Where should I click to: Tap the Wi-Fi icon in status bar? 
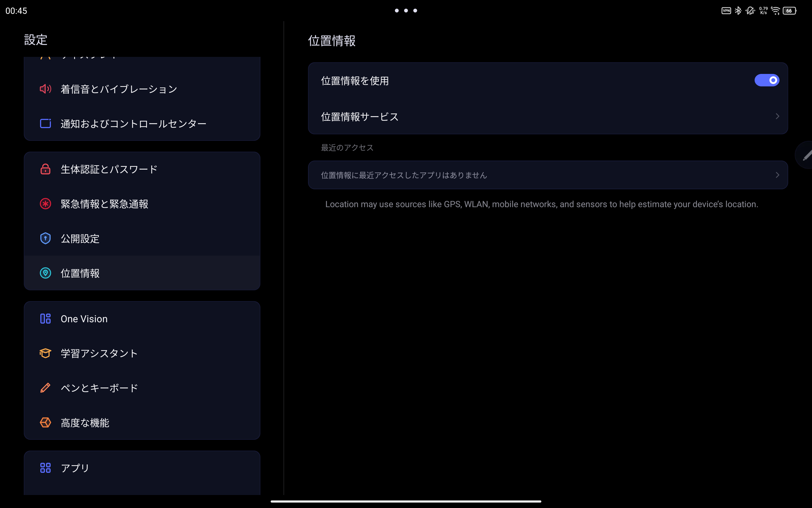775,11
